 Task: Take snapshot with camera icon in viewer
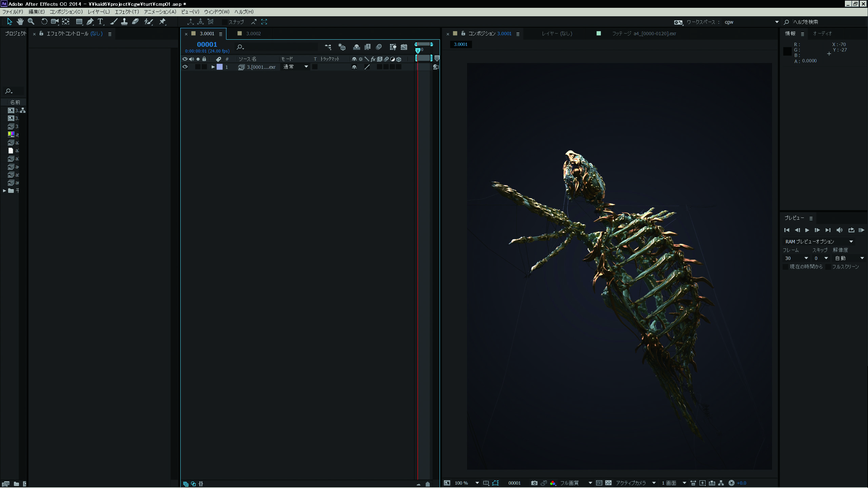click(x=534, y=483)
